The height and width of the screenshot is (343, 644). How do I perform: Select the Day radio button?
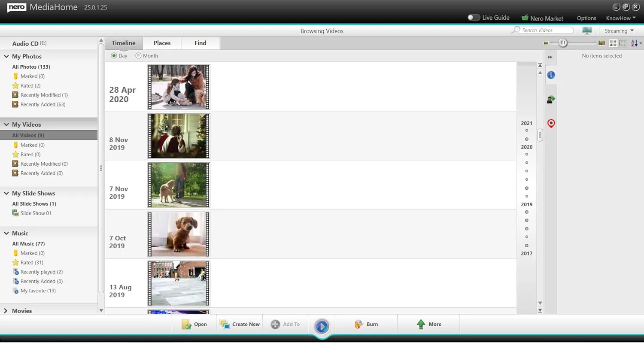tap(113, 55)
